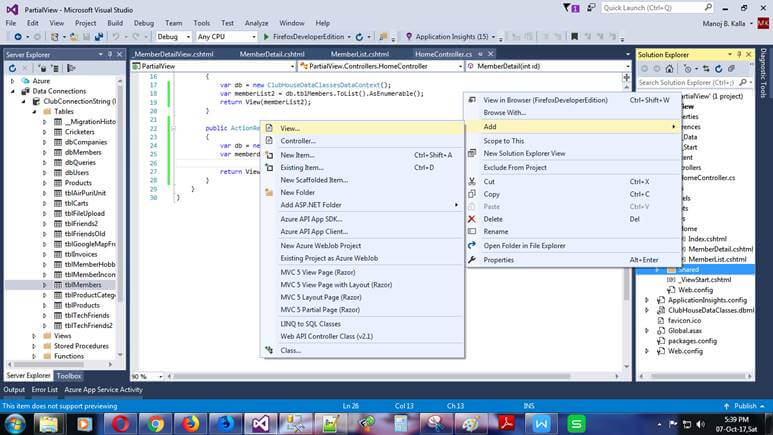Click the Manoj B. Kalla account name
Viewport: 773px width, 435px height.
[724, 23]
